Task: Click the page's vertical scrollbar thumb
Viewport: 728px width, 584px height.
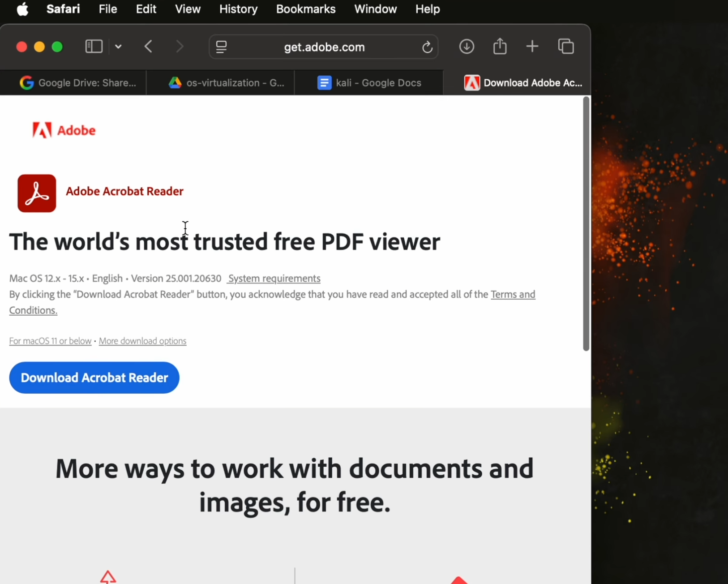Action: 586,224
